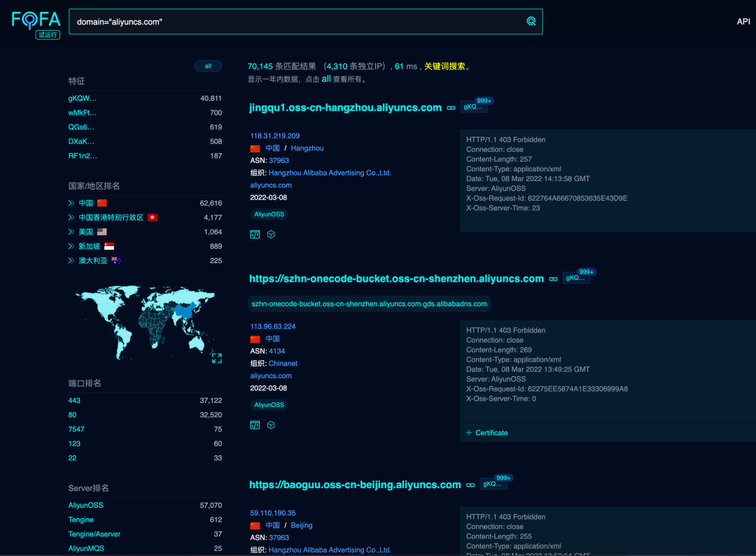
Task: Click the AliyunOSS tag under 113.96.63.224
Action: (269, 405)
